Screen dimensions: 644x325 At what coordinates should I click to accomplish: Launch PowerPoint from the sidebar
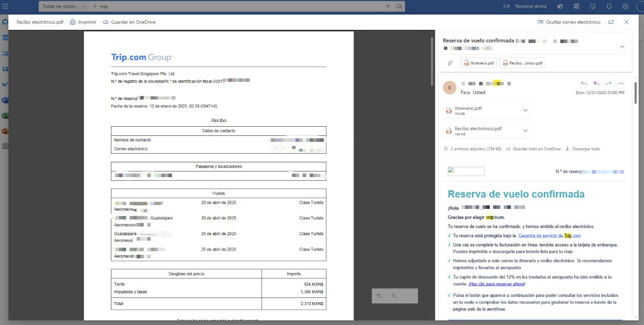[x=5, y=131]
